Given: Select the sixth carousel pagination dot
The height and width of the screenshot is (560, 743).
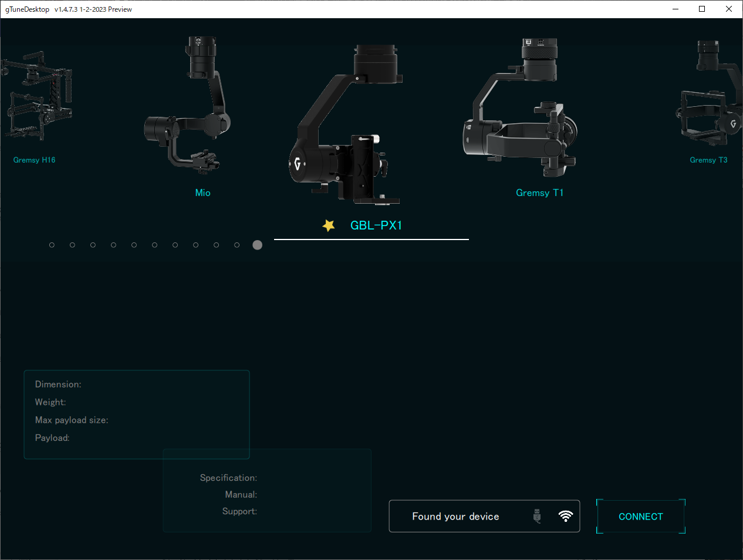Looking at the screenshot, I should (154, 245).
